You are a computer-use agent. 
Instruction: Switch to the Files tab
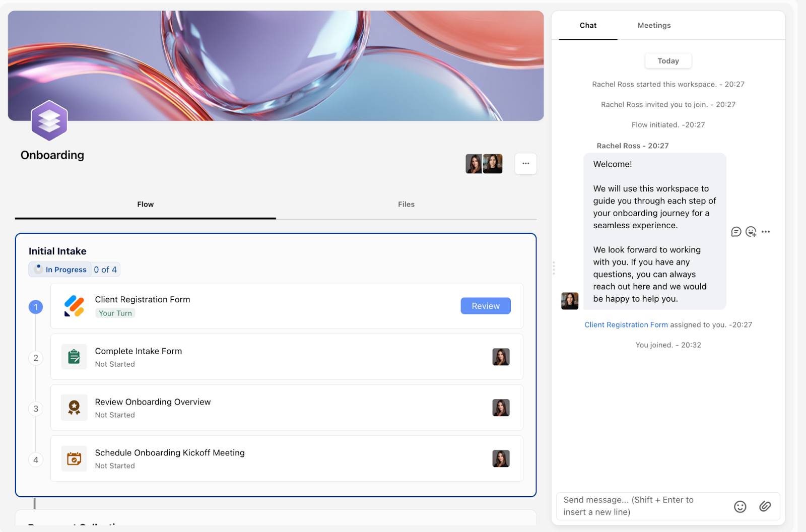point(406,204)
